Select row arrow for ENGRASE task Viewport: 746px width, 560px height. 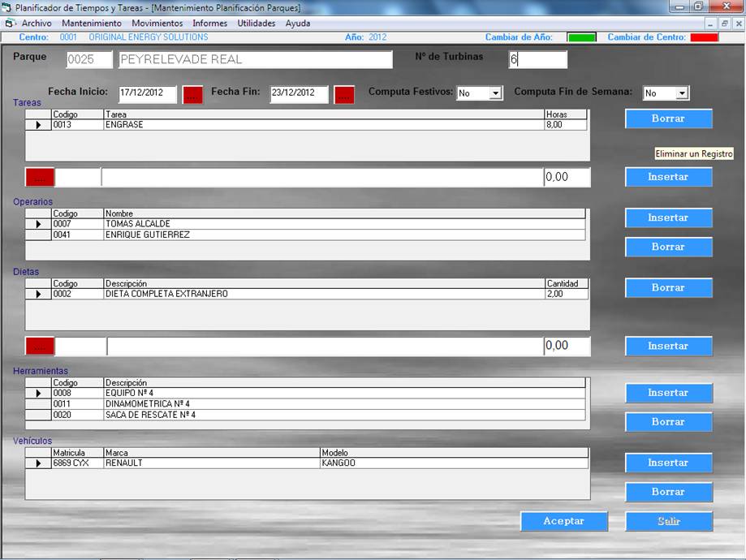tap(38, 125)
